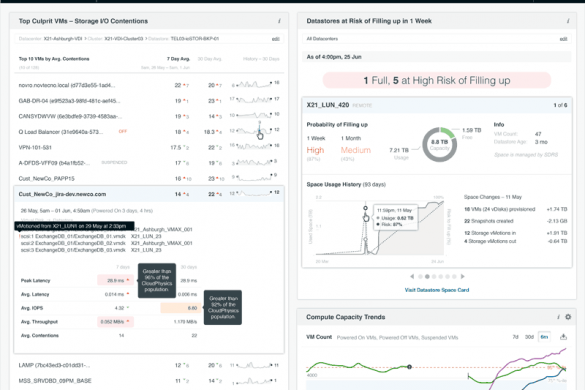Click scsi:2 ExchangeDB_02.vmdk disk row
Image resolution: width=585 pixels, height=390 pixels.
click(106, 243)
